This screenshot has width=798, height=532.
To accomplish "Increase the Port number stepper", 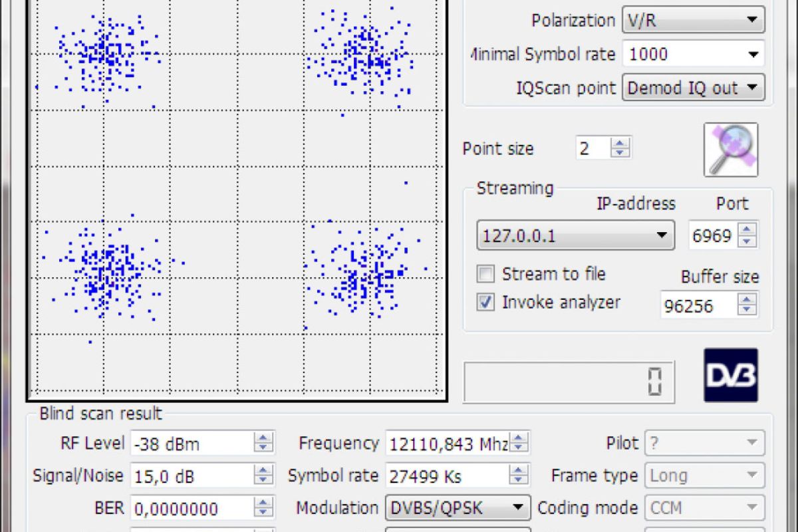I will (747, 230).
